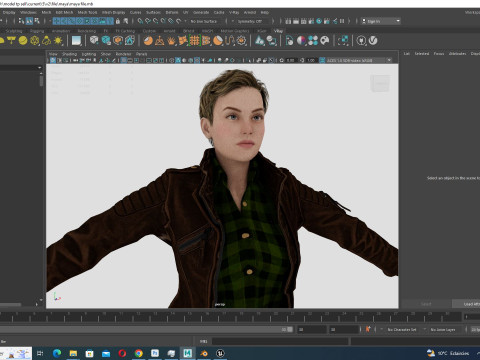The height and width of the screenshot is (360, 480).
Task: Open the viewport Shading menu
Action: (69, 54)
